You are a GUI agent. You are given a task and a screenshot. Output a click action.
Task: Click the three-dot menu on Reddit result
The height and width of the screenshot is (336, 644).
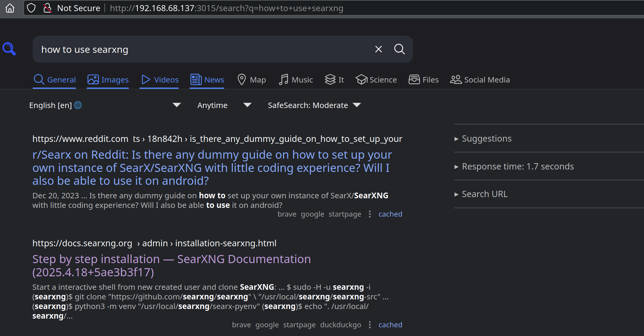[x=370, y=214]
